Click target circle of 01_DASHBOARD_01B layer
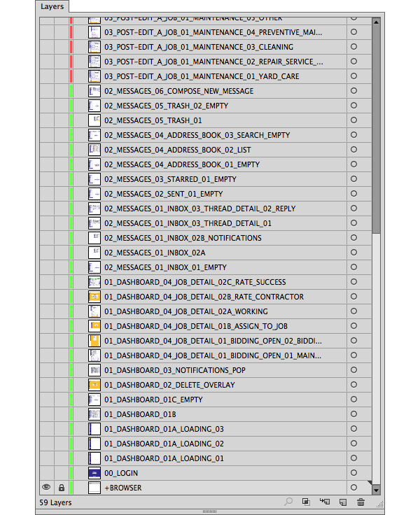The image size is (420, 515). (x=353, y=414)
